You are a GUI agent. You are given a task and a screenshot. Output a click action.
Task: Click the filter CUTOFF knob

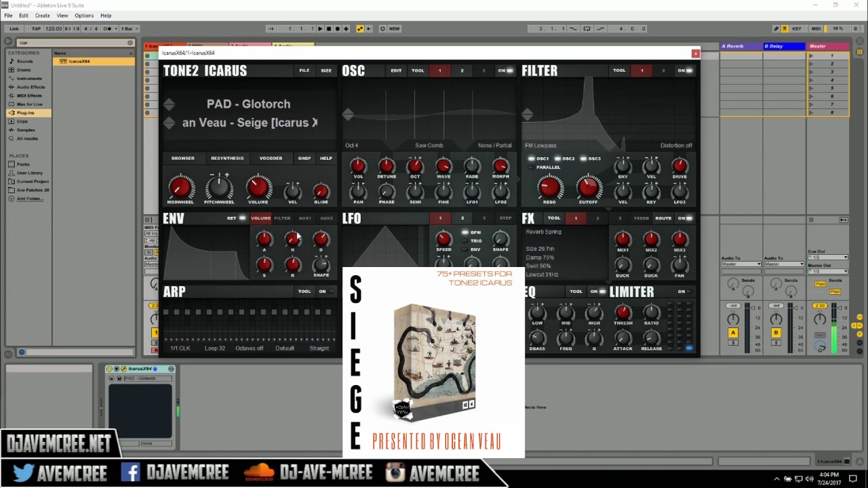(588, 187)
